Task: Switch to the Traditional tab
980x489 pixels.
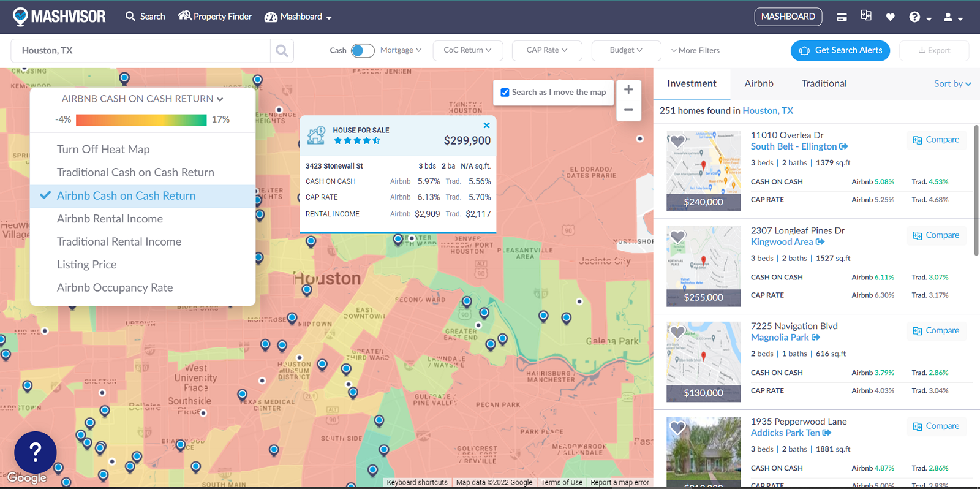Action: tap(824, 84)
